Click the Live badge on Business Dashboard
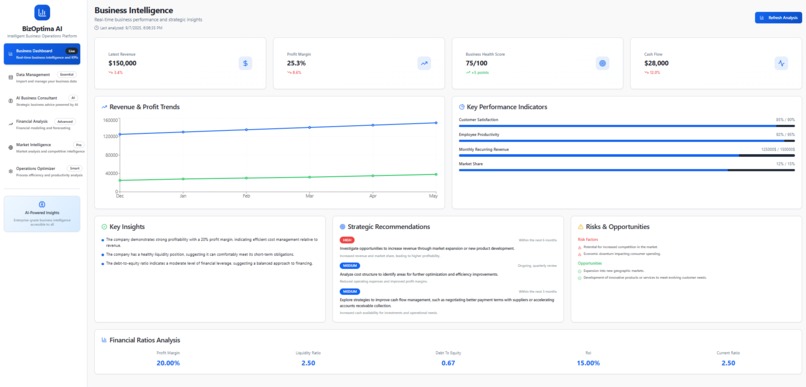This screenshot has height=387, width=806. [x=71, y=51]
